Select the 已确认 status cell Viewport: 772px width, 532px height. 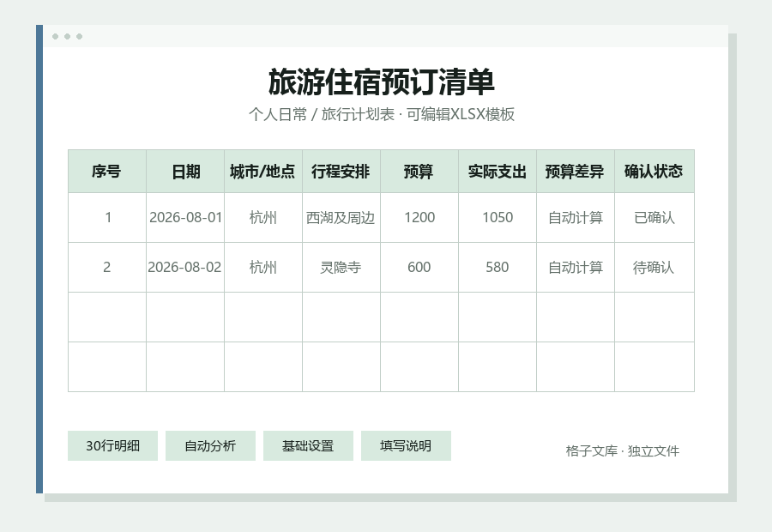tap(654, 217)
